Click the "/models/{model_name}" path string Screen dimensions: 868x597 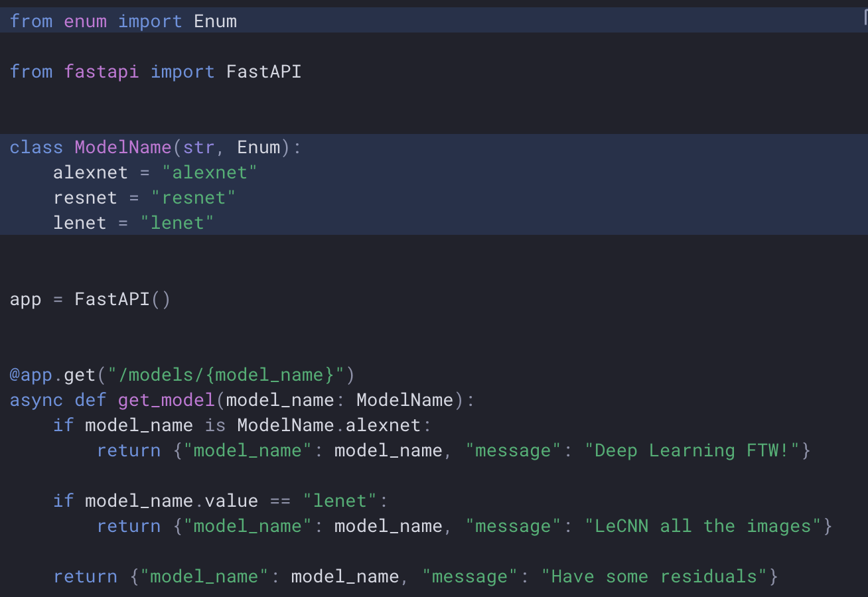pos(226,375)
